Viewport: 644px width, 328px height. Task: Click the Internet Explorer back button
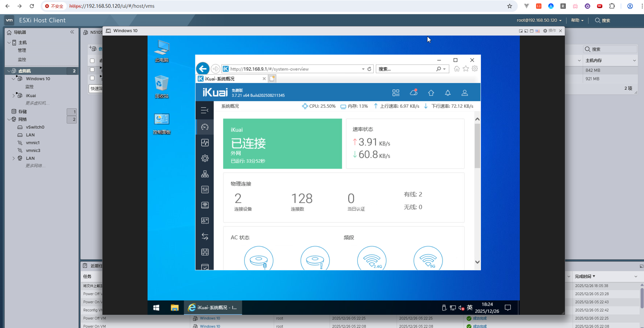203,69
